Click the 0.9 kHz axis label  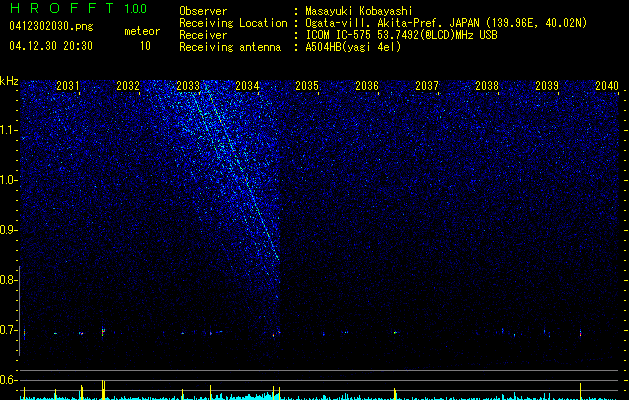coord(8,230)
